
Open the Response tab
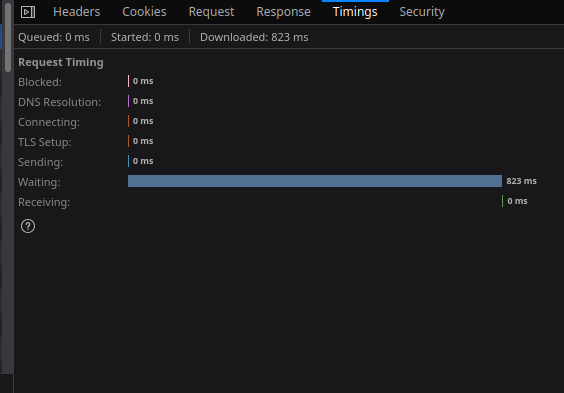coord(283,12)
